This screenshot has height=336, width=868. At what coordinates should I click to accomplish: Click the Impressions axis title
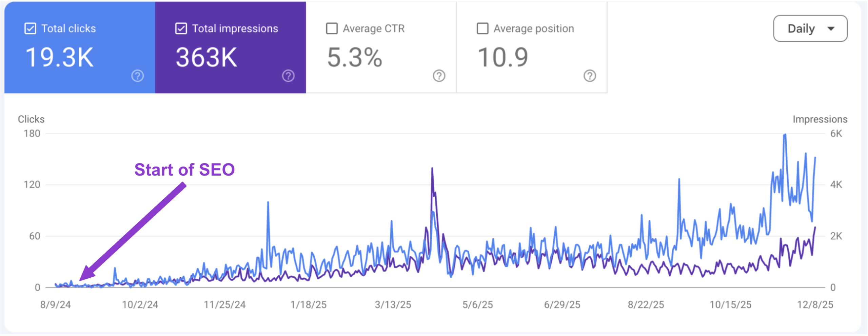tap(820, 119)
